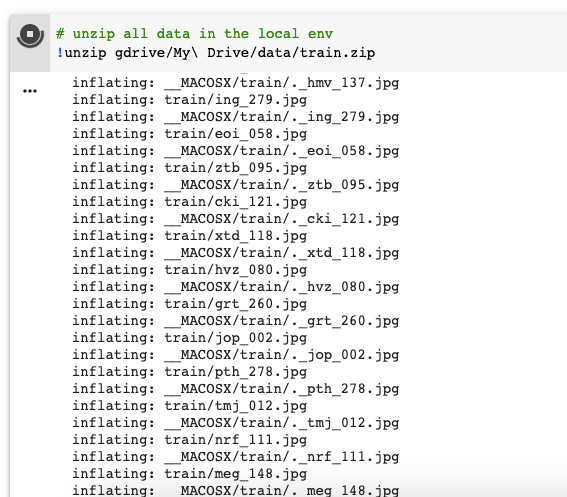This screenshot has height=497, width=567.
Task: Select output line 'train/grt_260.jpg'
Action: pyautogui.click(x=190, y=304)
